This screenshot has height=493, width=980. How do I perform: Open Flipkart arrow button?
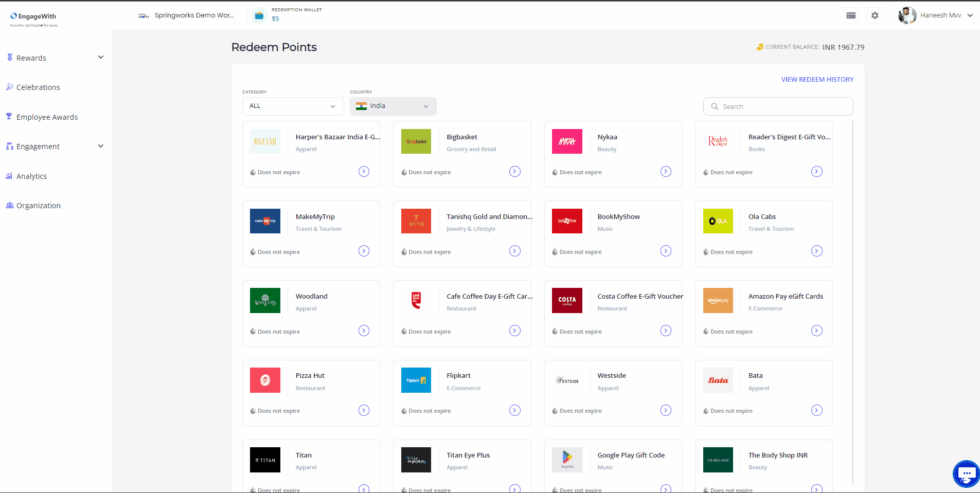[515, 410]
